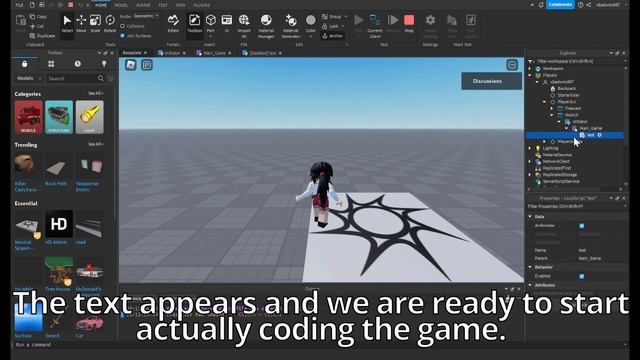Open the HOME ribbon tab
The width and height of the screenshot is (640, 360).
(x=100, y=5)
